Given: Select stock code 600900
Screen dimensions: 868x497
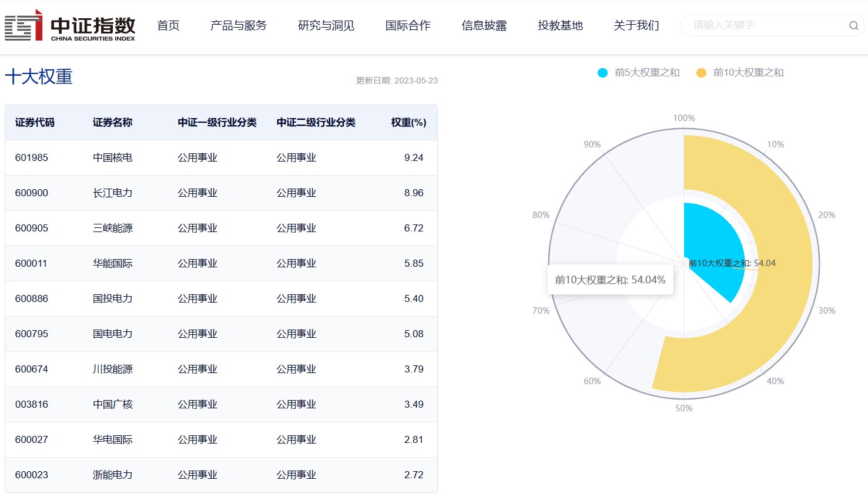Looking at the screenshot, I should pyautogui.click(x=32, y=193).
